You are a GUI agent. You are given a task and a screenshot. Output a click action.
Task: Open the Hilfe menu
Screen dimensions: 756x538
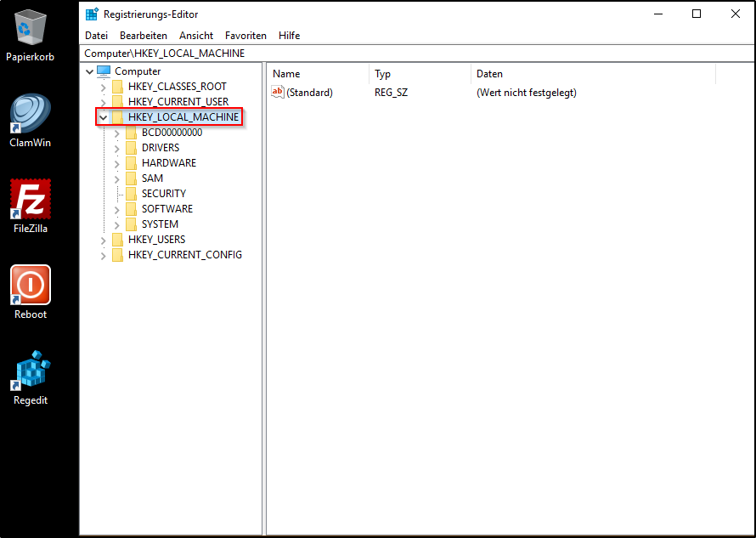click(289, 36)
